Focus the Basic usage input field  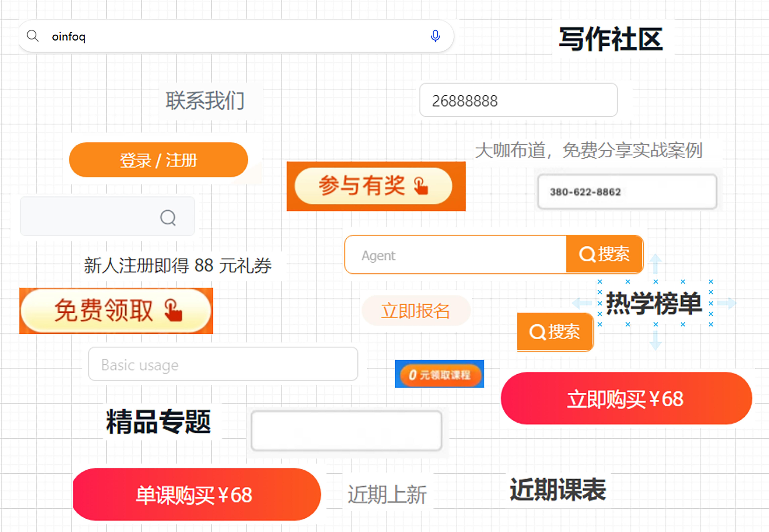pos(223,364)
